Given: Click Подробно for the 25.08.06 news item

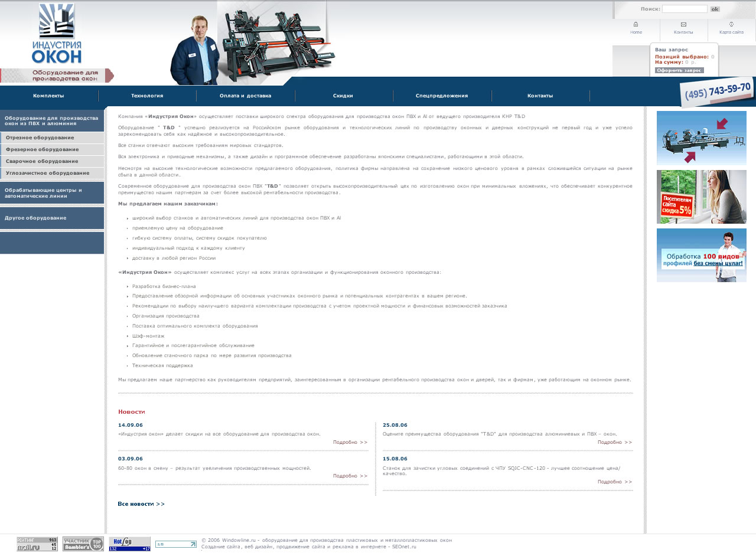Looking at the screenshot, I should coord(615,442).
